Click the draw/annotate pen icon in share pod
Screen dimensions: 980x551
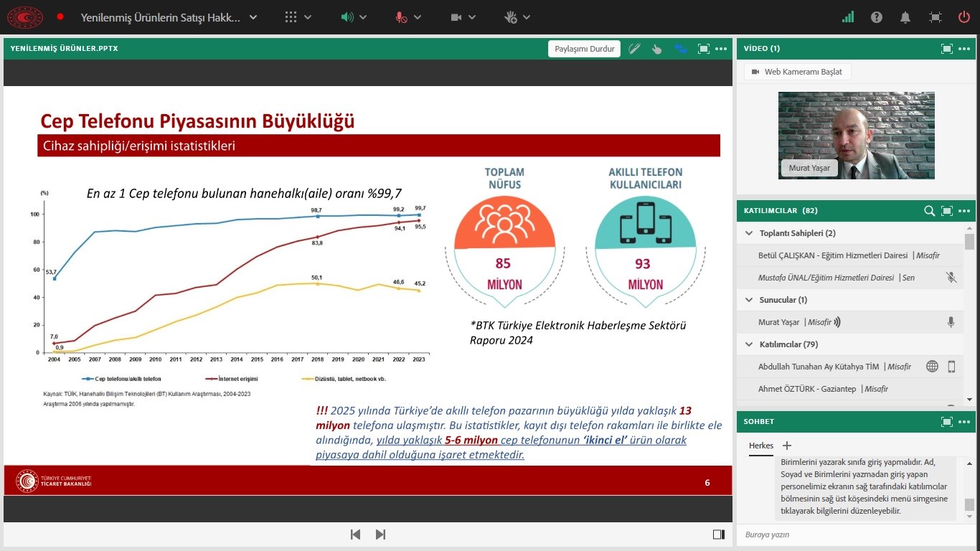tap(634, 49)
